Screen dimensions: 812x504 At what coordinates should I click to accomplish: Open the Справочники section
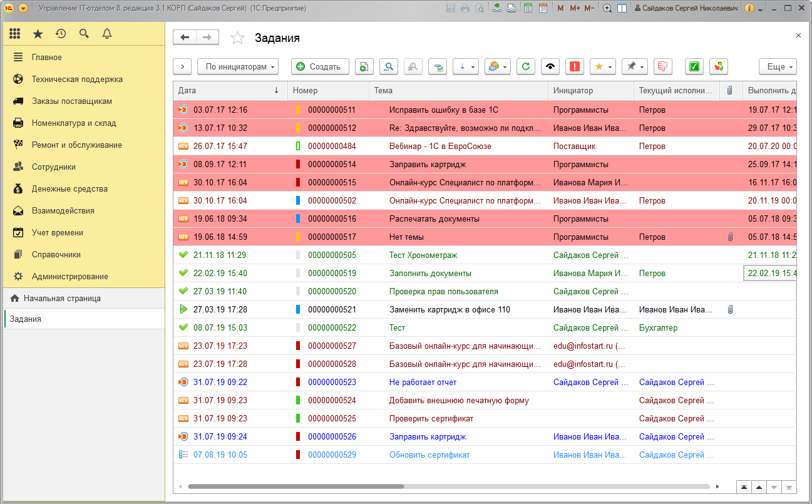[x=83, y=254]
